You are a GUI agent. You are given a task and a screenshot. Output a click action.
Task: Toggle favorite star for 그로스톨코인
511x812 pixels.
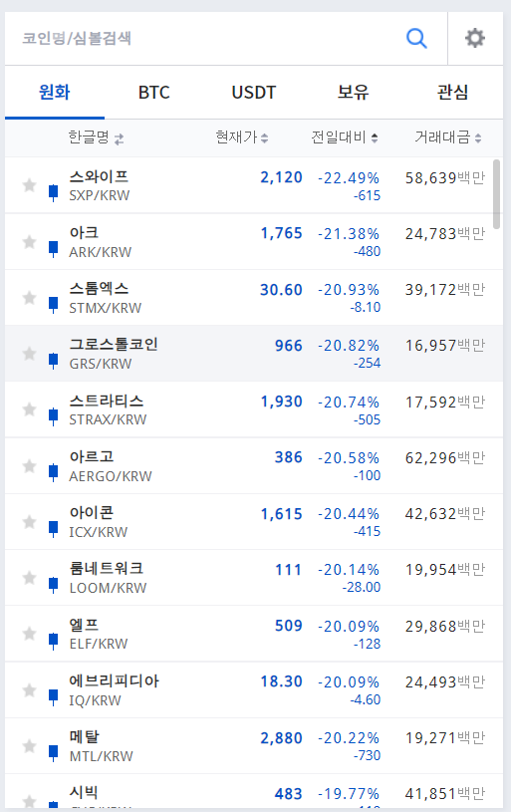tap(30, 353)
